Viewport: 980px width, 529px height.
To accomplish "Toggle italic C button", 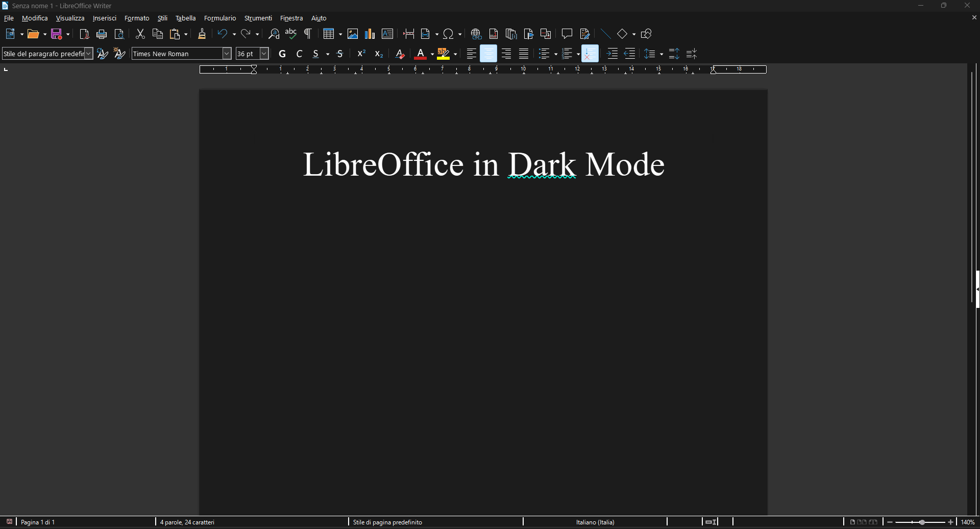I will point(300,54).
